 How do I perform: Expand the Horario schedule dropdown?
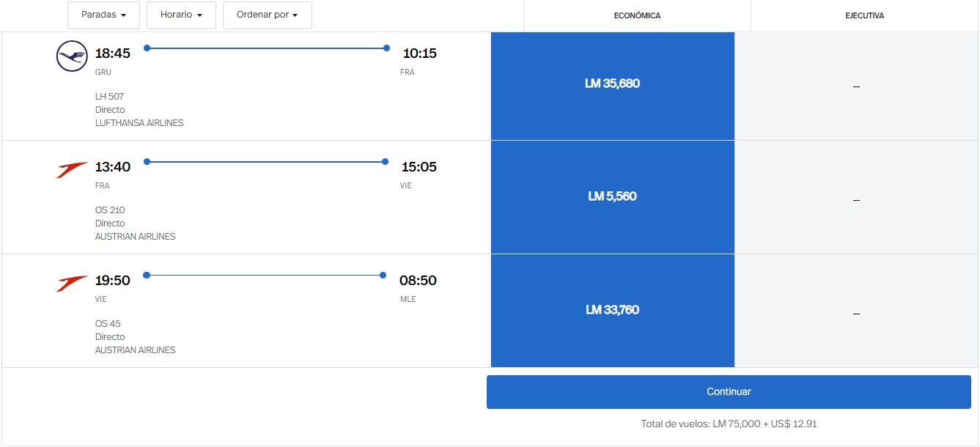(181, 15)
